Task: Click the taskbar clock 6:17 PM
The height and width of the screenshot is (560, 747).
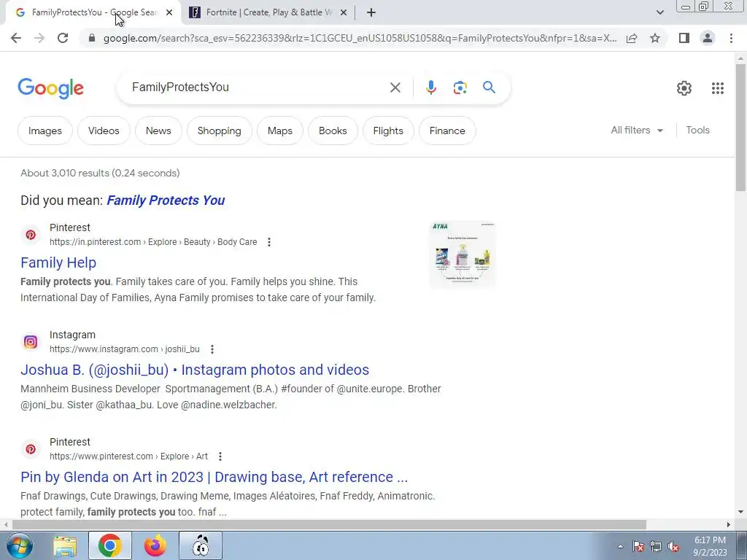Action: (x=710, y=546)
